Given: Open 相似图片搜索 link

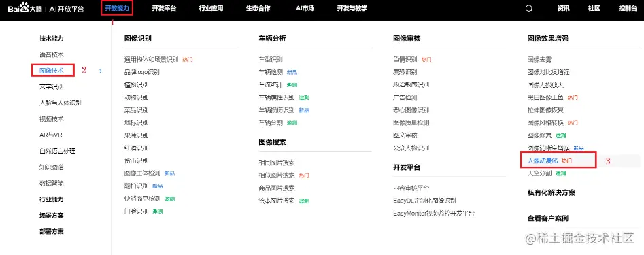Looking at the screenshot, I should pyautogui.click(x=276, y=175).
